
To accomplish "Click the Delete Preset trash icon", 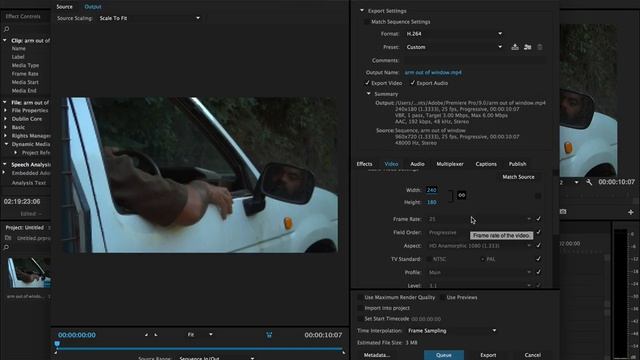I will 540,47.
